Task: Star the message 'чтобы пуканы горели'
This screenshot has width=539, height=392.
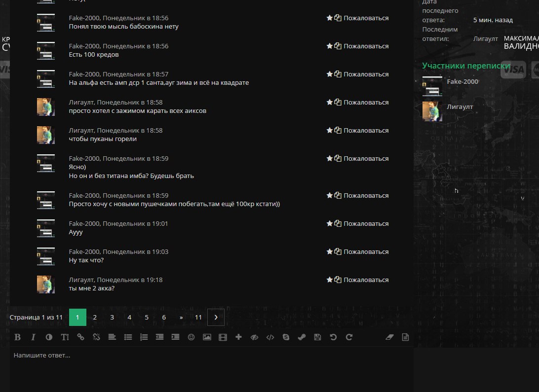Action: [x=329, y=131]
